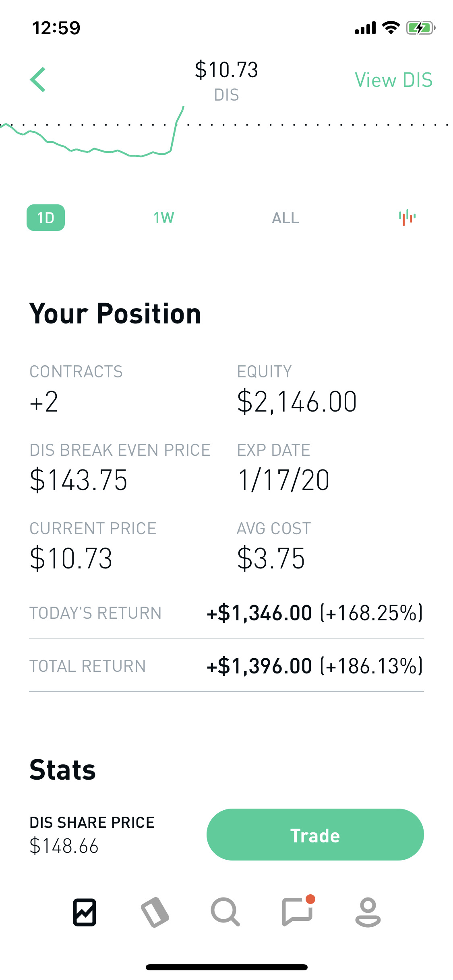
Task: Tap the green back arrow
Action: (x=38, y=80)
